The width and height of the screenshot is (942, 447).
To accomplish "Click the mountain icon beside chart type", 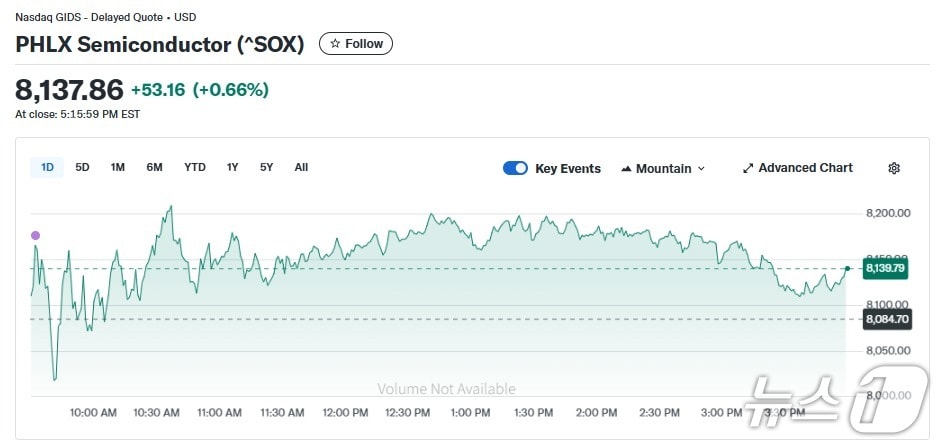I will (x=626, y=168).
